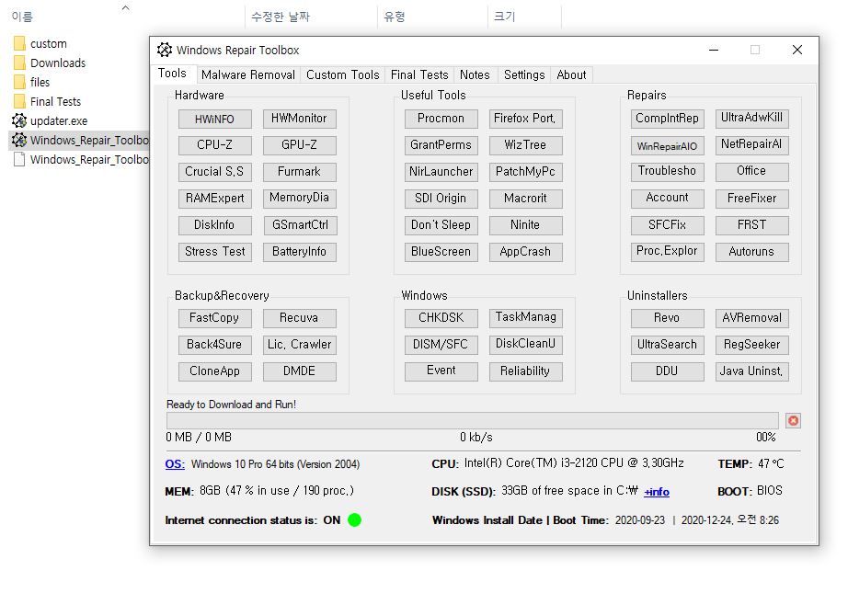Click the download progress bar
This screenshot has width=848, height=616.
pyautogui.click(x=473, y=420)
